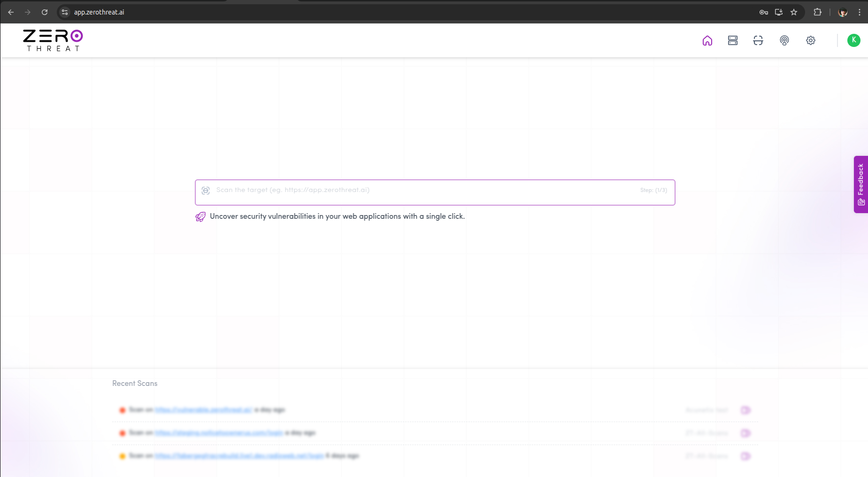The image size is (868, 477).
Task: Click the Step: (1/3) indicator
Action: coord(653,190)
